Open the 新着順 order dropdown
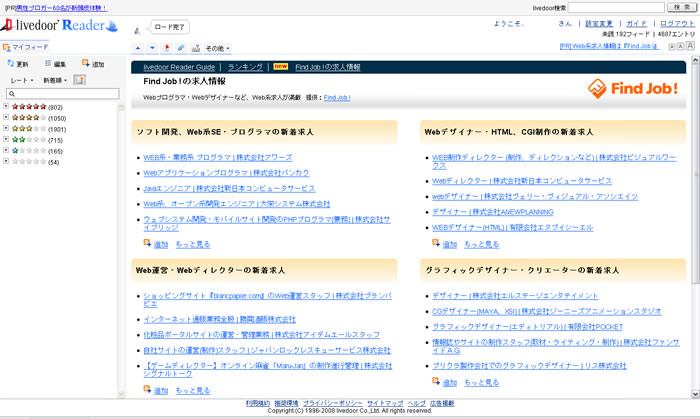This screenshot has width=700, height=419. point(55,80)
